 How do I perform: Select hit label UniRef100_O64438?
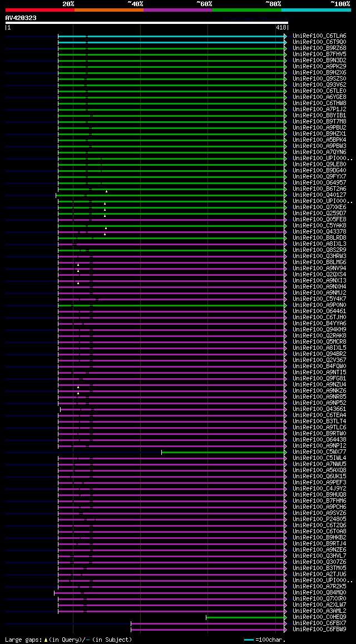click(x=319, y=440)
